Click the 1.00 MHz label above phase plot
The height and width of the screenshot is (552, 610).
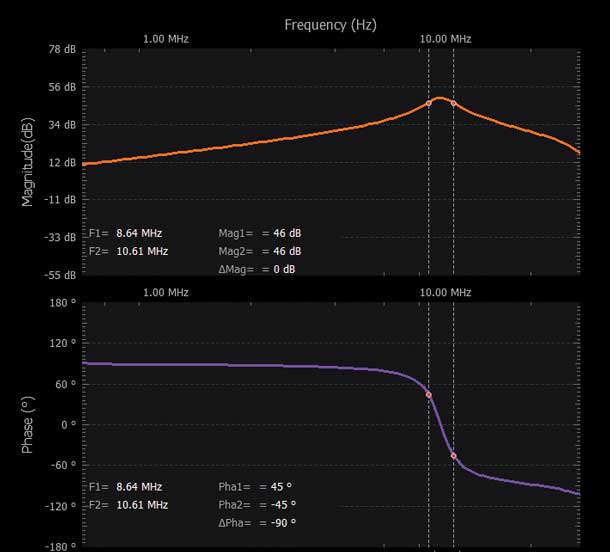[166, 292]
